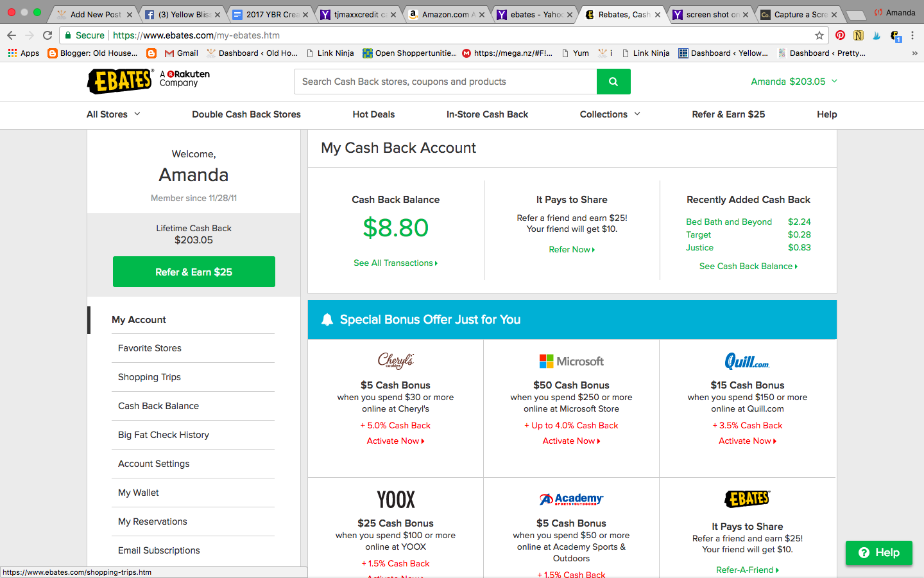Viewport: 924px width, 578px height.
Task: Click the See All Transactions link
Action: pos(395,263)
